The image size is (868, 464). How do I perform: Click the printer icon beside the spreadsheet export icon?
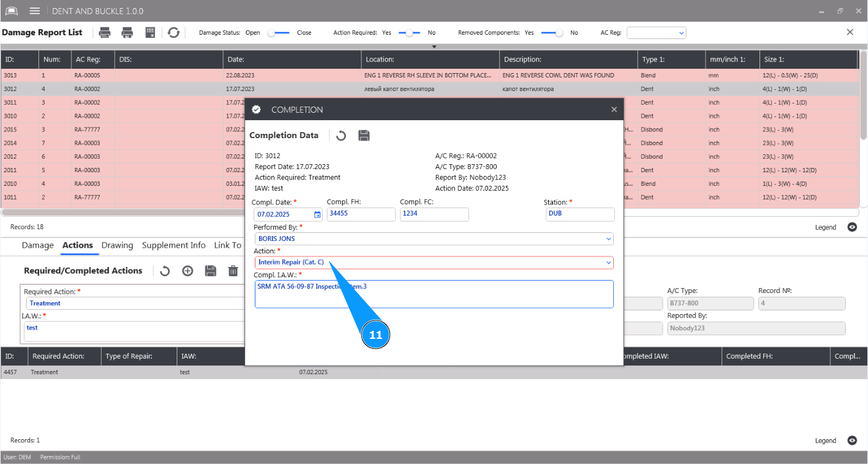coord(127,33)
